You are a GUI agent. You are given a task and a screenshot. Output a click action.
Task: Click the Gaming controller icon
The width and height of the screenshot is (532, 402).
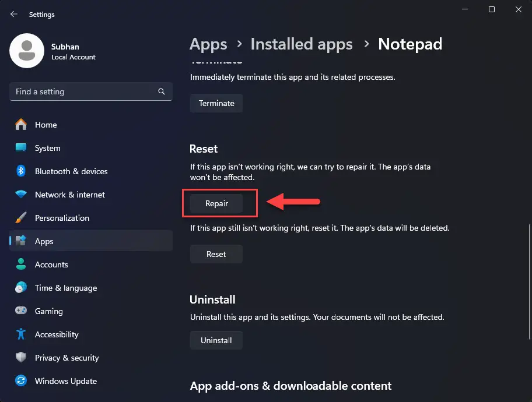[x=21, y=311]
